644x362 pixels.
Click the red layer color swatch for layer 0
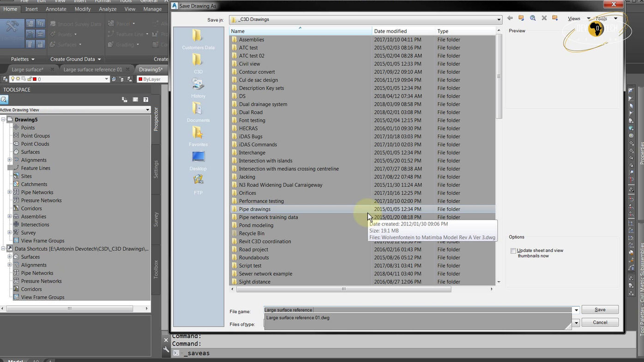(x=35, y=79)
